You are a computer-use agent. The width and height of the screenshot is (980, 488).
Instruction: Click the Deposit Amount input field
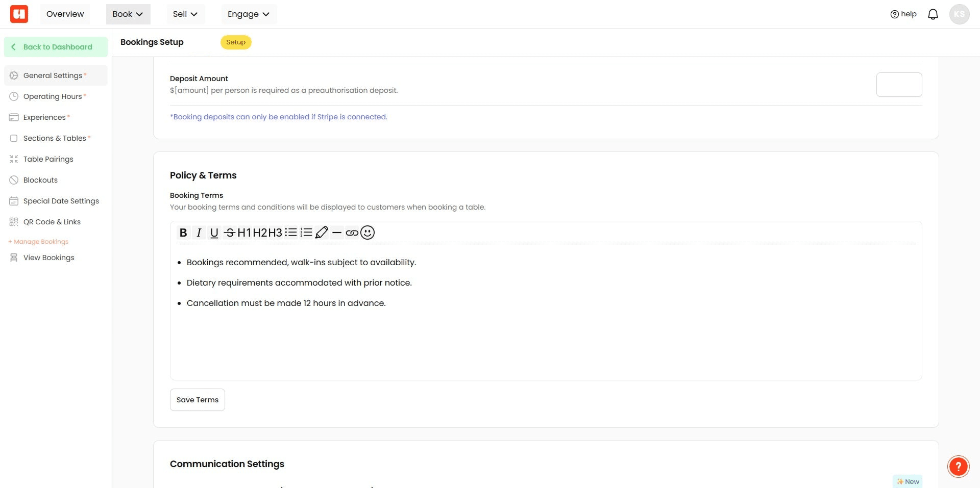[x=899, y=85]
